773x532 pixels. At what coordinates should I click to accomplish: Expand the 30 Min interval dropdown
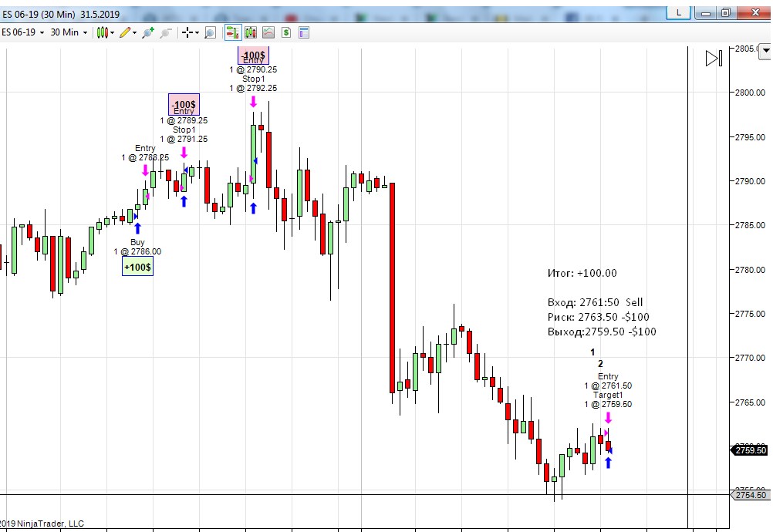pyautogui.click(x=69, y=32)
